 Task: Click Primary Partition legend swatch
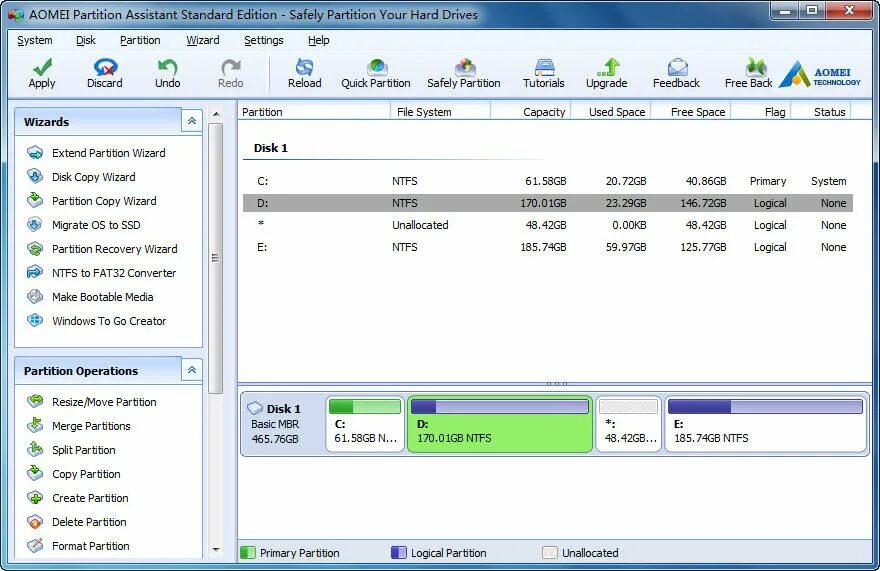point(248,553)
